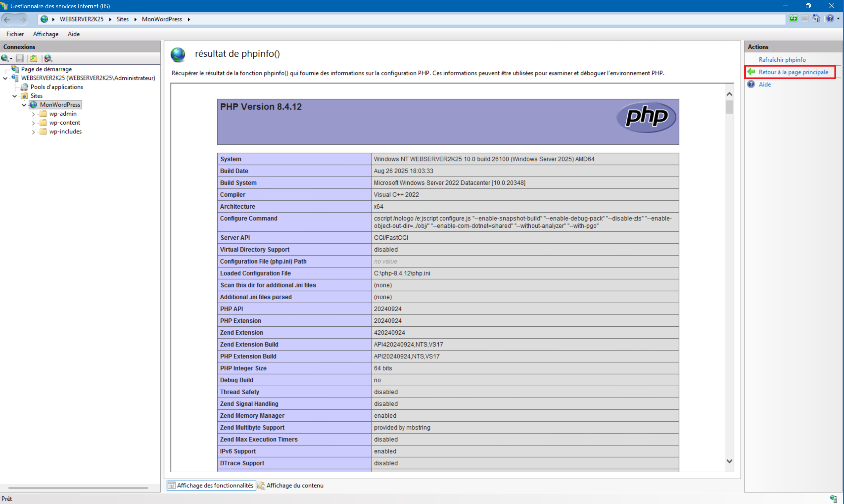Click Rafraîchir phpinfo link

click(782, 60)
